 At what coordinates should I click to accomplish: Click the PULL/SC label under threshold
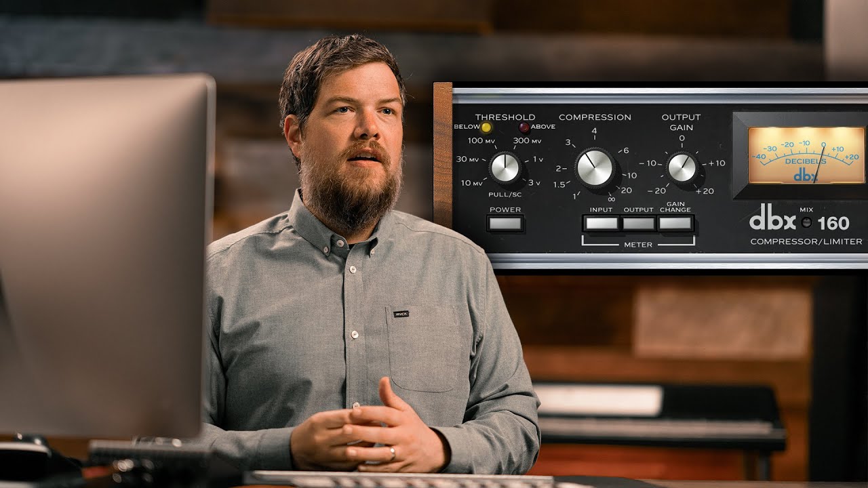click(x=505, y=194)
